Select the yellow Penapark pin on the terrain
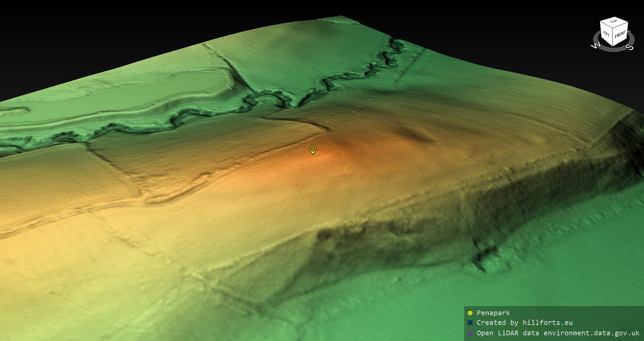This screenshot has width=644, height=341. click(313, 149)
